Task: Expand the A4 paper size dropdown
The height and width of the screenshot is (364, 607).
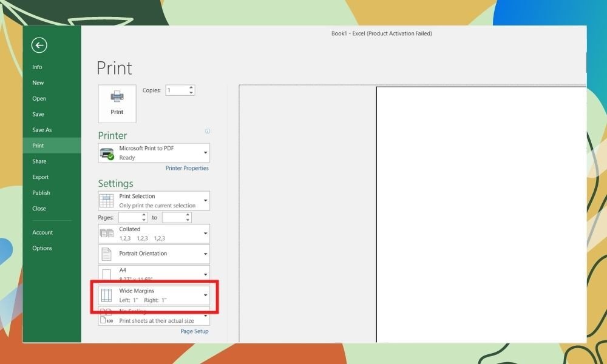Action: (206, 273)
